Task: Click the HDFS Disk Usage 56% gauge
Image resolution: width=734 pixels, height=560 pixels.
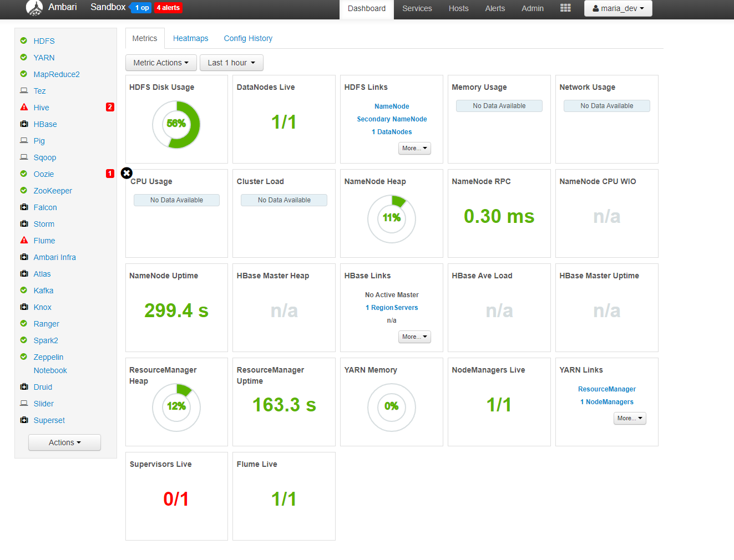Action: [x=176, y=124]
